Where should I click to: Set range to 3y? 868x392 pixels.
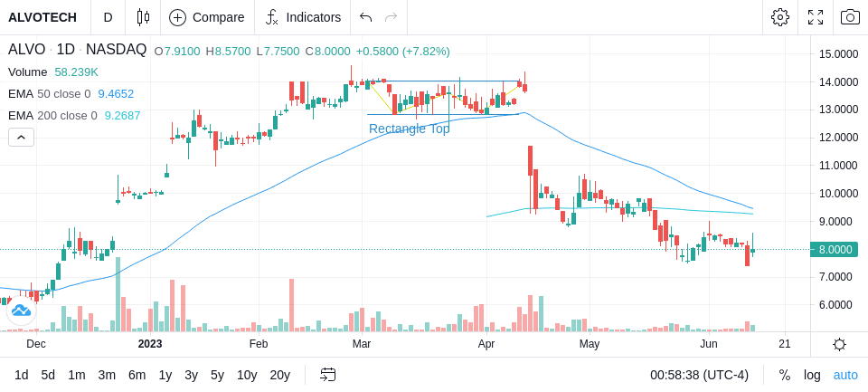click(x=191, y=376)
